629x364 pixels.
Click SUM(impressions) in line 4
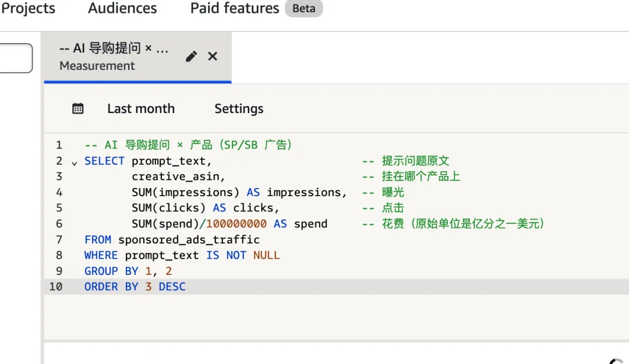click(x=185, y=193)
